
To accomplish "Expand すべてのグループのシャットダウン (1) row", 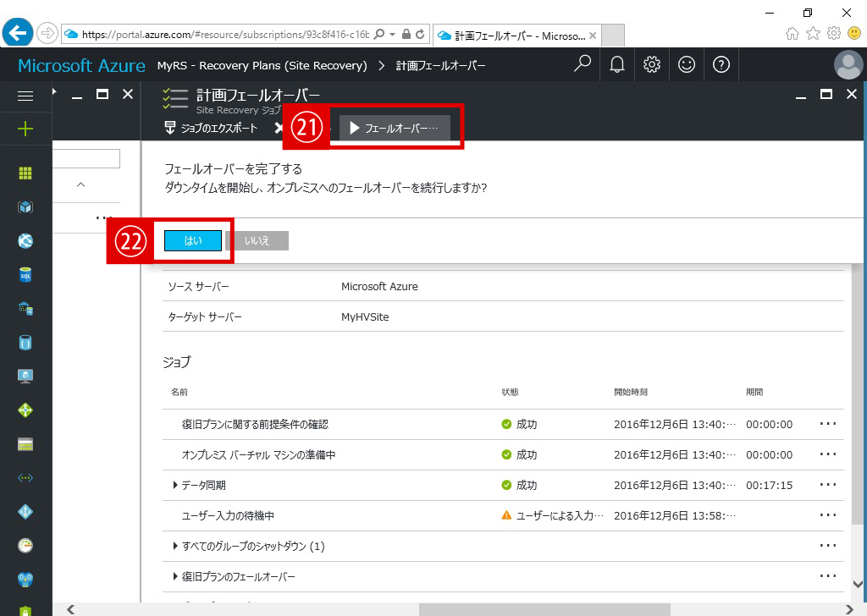I will (x=175, y=546).
